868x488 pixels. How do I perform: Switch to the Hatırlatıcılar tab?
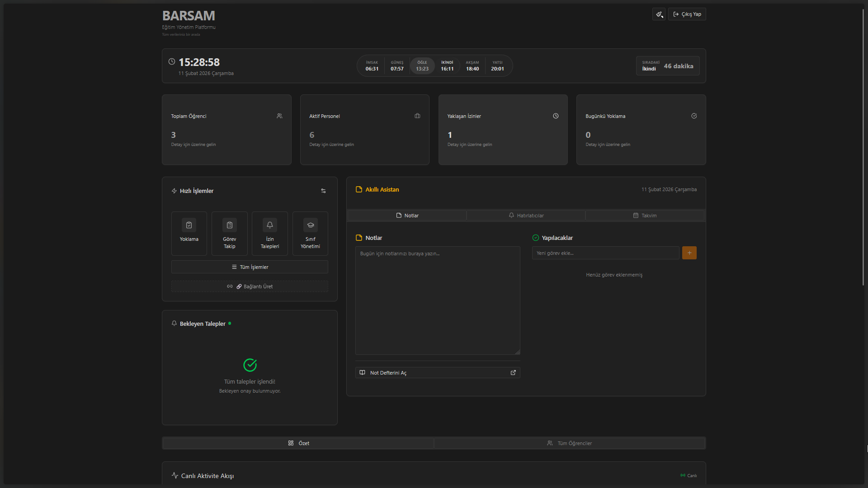pos(526,216)
